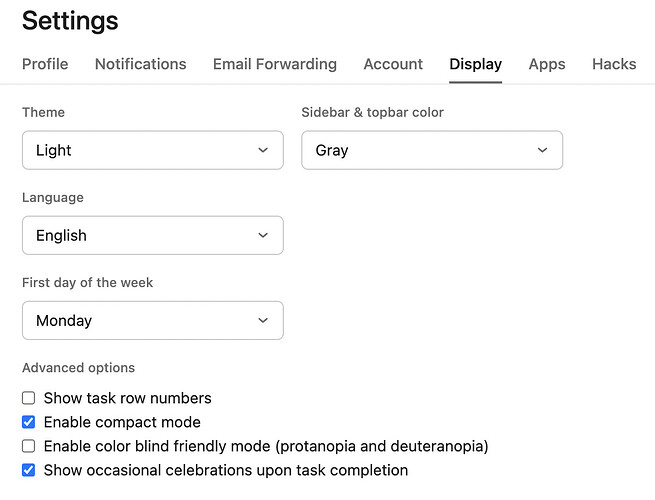Open the Profile settings tab
The width and height of the screenshot is (655, 500).
[45, 64]
